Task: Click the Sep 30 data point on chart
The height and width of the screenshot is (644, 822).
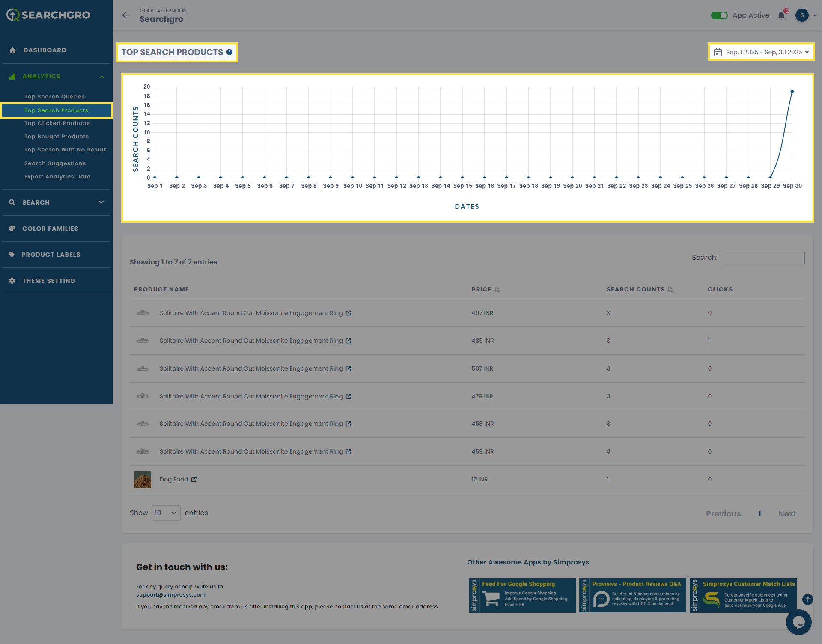Action: (792, 92)
